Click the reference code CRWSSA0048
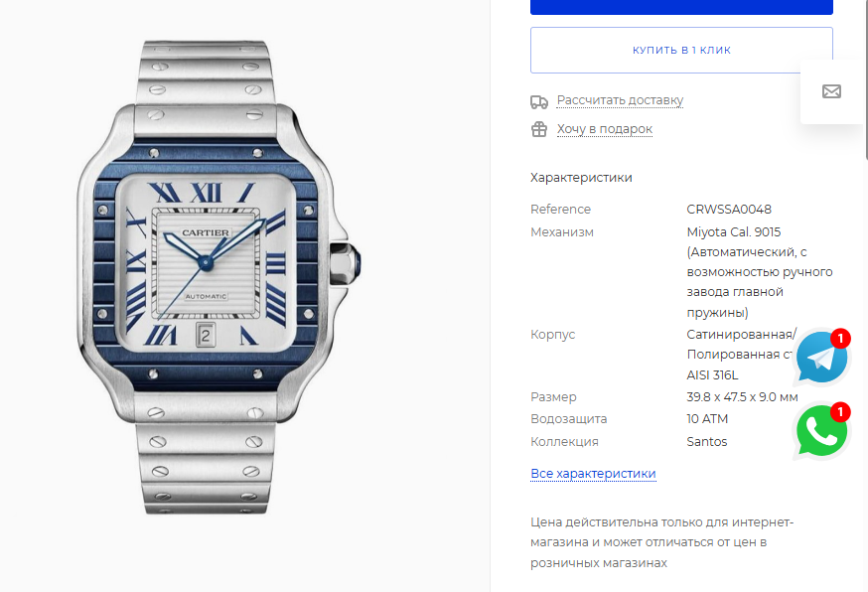Screen dimensions: 868x592 pos(729,210)
